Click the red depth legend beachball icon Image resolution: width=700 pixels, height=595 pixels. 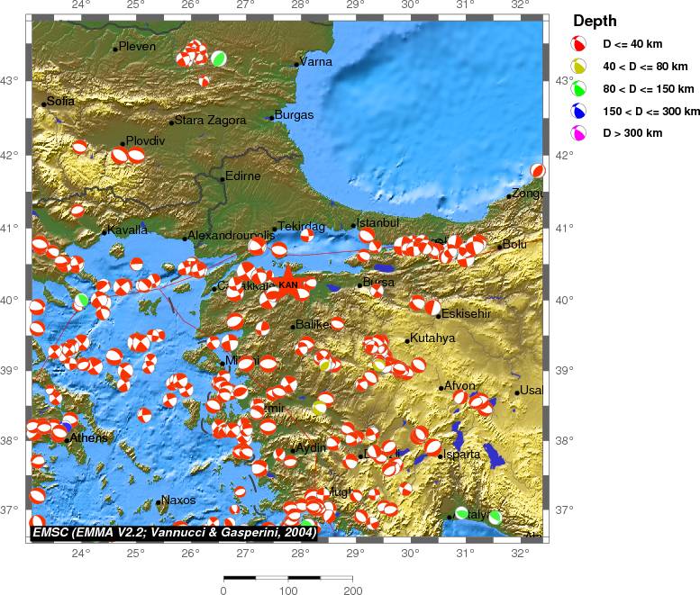581,43
